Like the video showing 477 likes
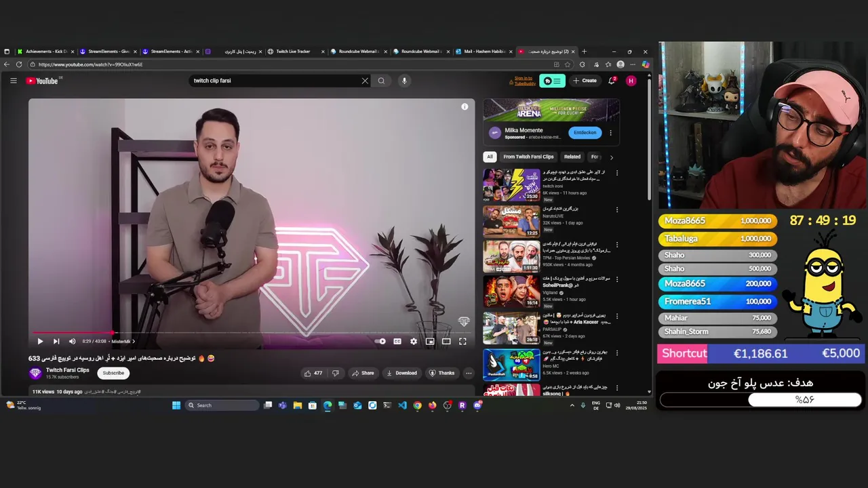Viewport: 868px width, 488px height. point(313,373)
